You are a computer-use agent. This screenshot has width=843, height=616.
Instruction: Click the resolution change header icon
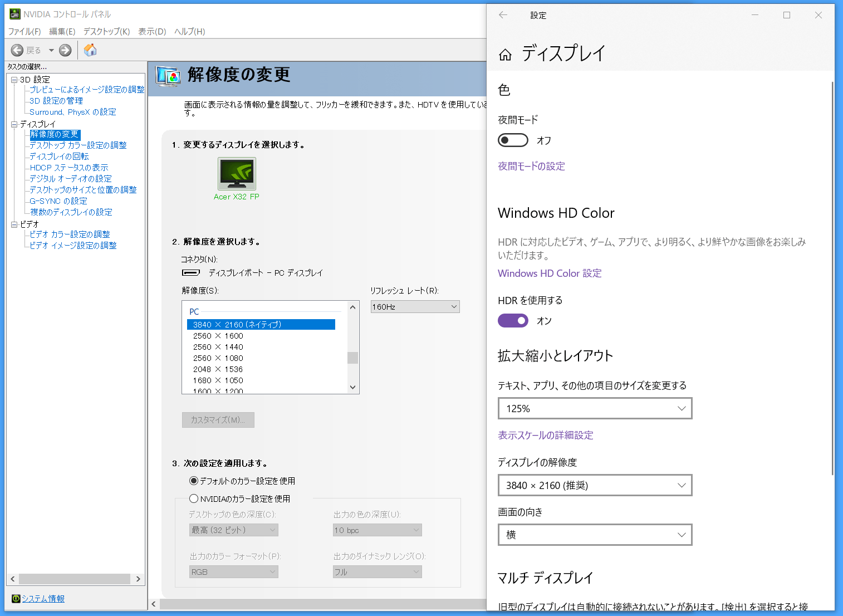(x=168, y=76)
